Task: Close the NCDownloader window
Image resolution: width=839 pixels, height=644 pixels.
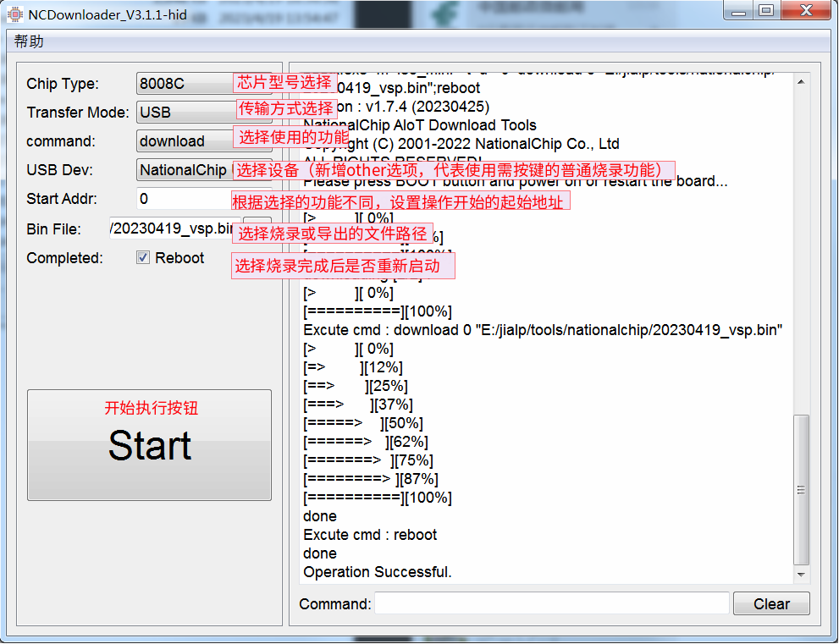Action: click(x=805, y=11)
